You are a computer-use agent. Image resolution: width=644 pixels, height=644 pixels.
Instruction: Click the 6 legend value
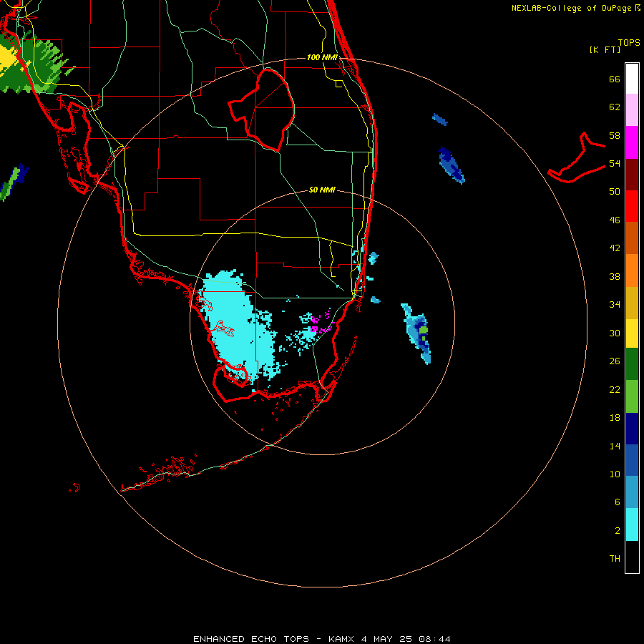pyautogui.click(x=618, y=502)
